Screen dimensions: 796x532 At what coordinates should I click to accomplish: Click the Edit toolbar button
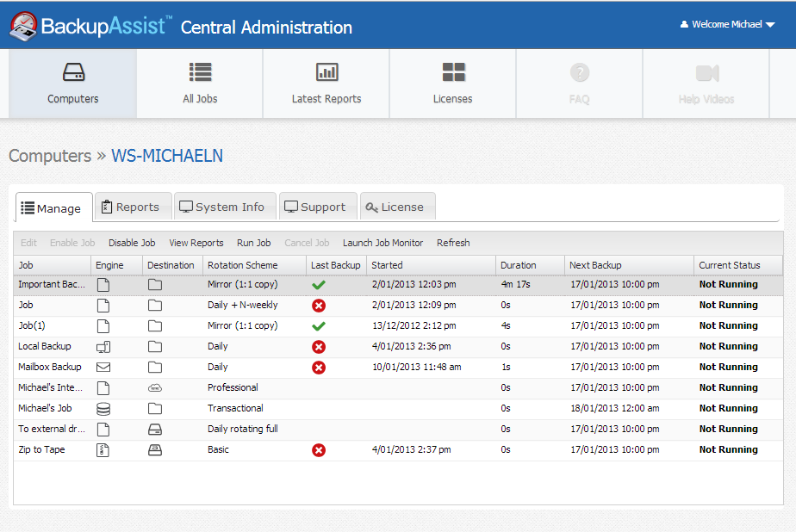pos(28,243)
